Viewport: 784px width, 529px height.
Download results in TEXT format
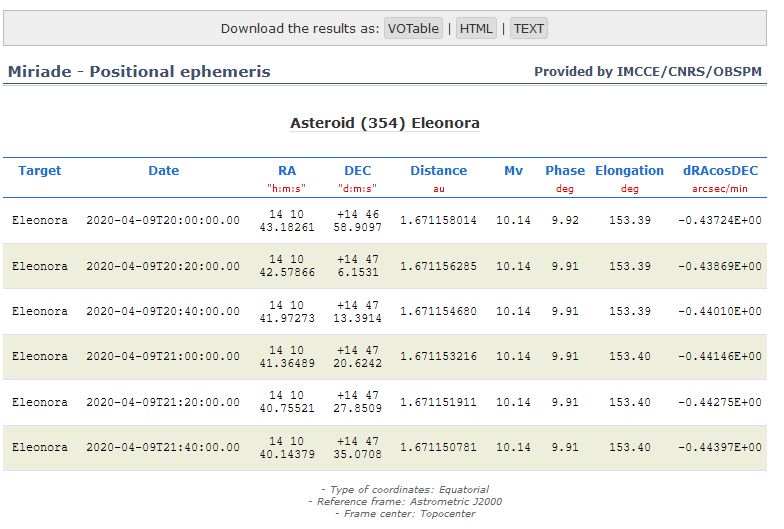pyautogui.click(x=528, y=28)
